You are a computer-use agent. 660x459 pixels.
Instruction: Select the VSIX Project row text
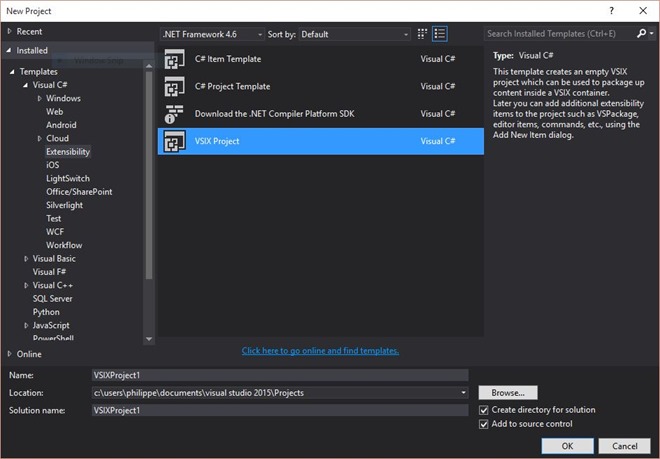tap(217, 141)
